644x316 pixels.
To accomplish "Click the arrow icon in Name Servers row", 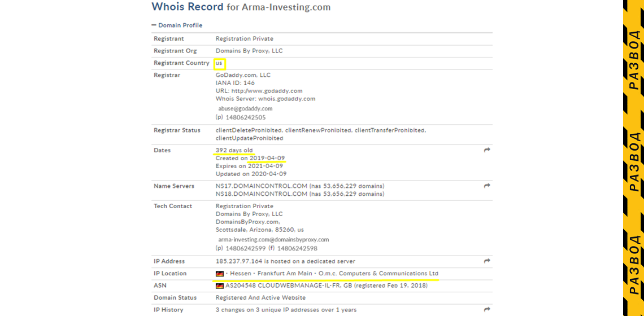I will coord(487,186).
